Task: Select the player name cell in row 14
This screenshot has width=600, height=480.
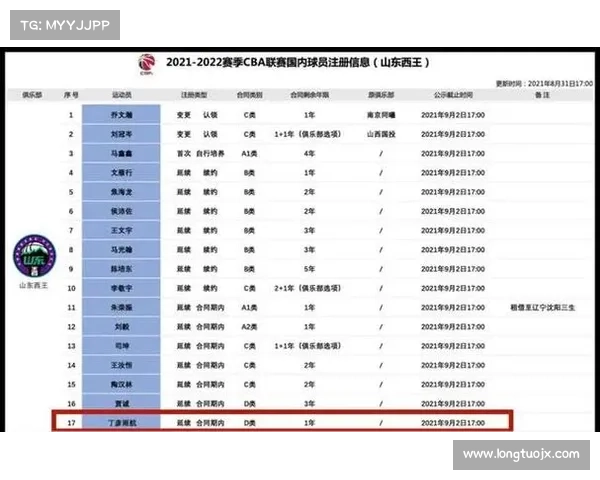Action: coord(121,365)
